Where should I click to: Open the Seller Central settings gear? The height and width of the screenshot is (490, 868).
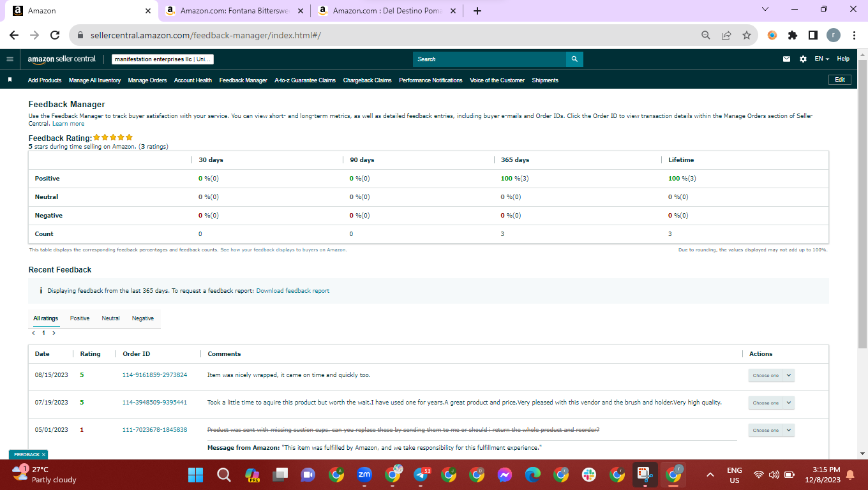coord(803,59)
